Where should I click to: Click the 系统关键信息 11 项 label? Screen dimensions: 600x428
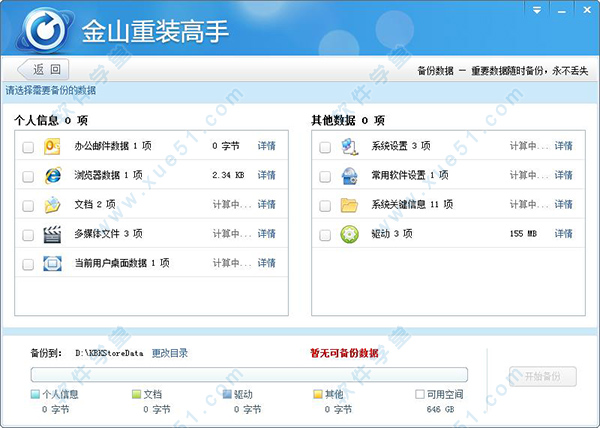point(412,204)
